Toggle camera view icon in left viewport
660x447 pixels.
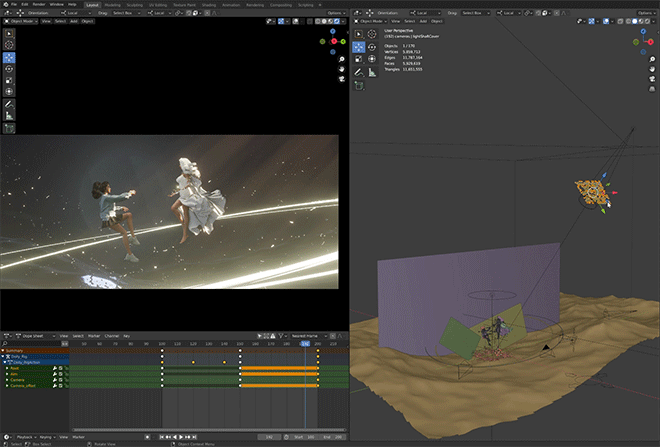[341, 79]
